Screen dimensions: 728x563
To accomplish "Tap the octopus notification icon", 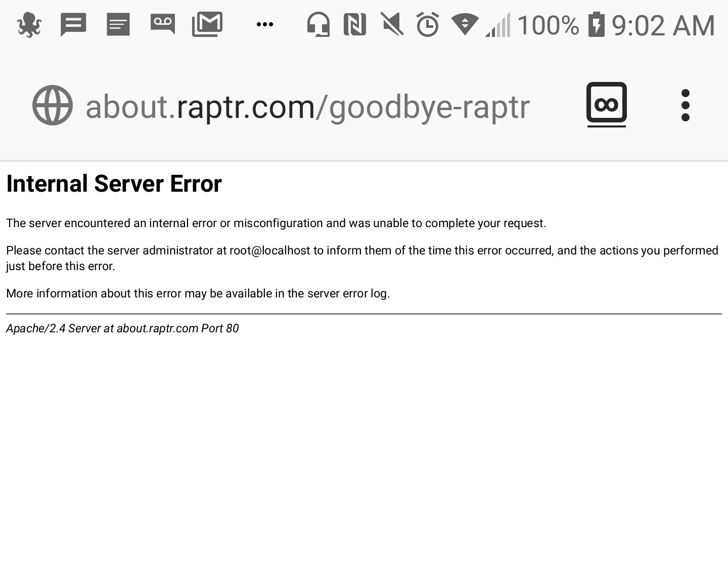I will 29,25.
